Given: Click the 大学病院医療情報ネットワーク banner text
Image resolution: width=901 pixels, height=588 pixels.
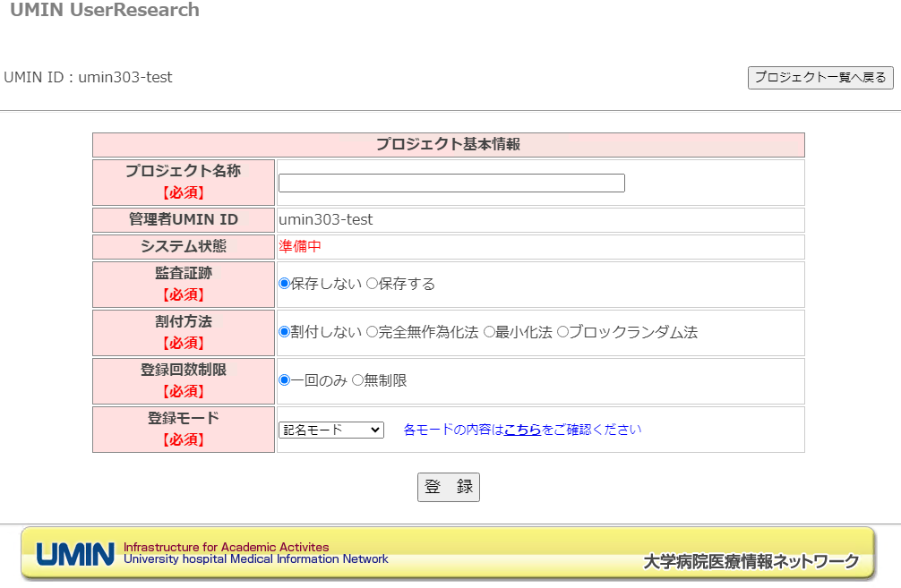Looking at the screenshot, I should pos(751,562).
